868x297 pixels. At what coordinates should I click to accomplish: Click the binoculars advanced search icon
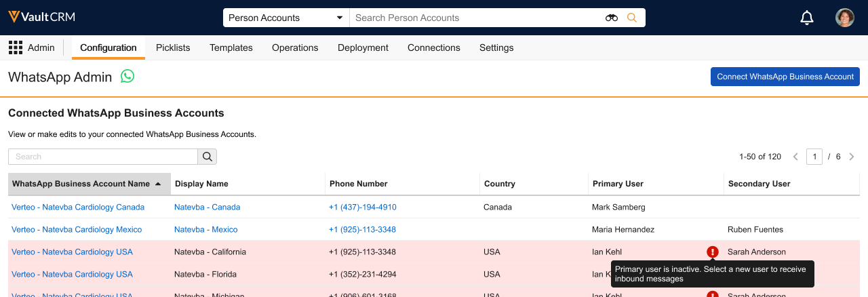[612, 18]
